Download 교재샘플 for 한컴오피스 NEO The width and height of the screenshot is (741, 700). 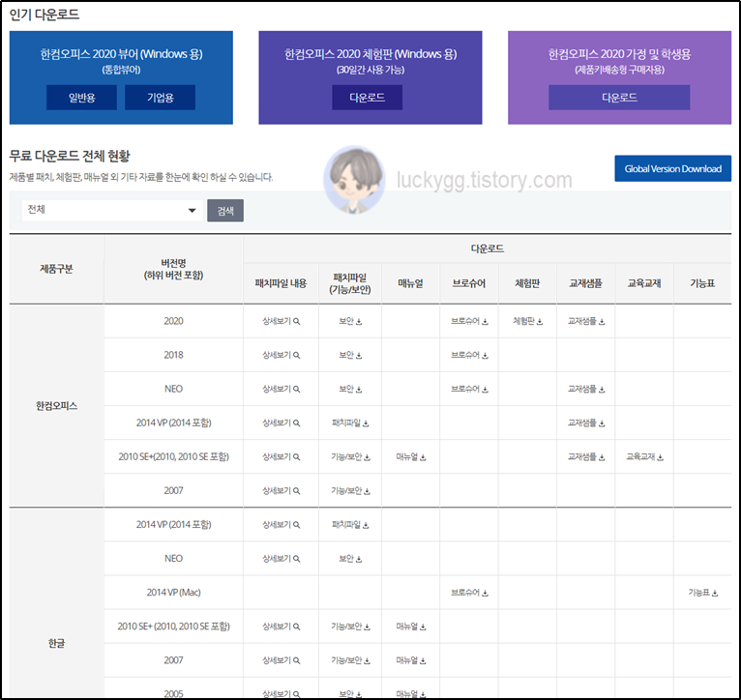[586, 390]
